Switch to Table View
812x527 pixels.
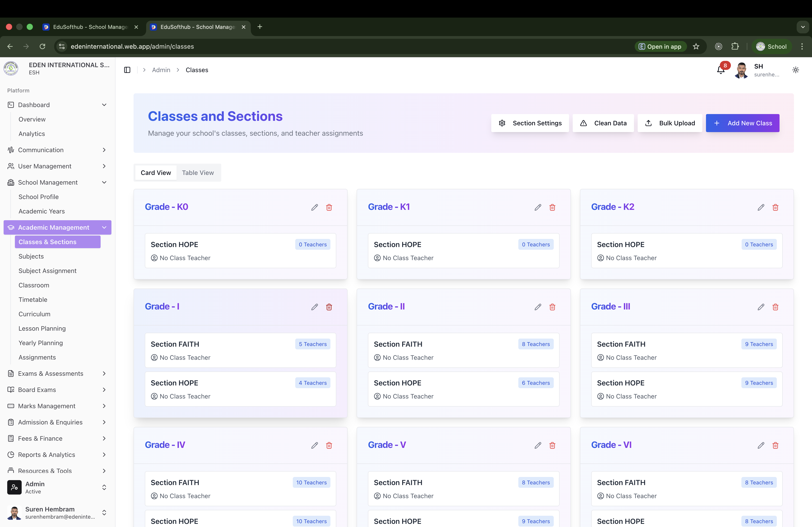[198, 172]
